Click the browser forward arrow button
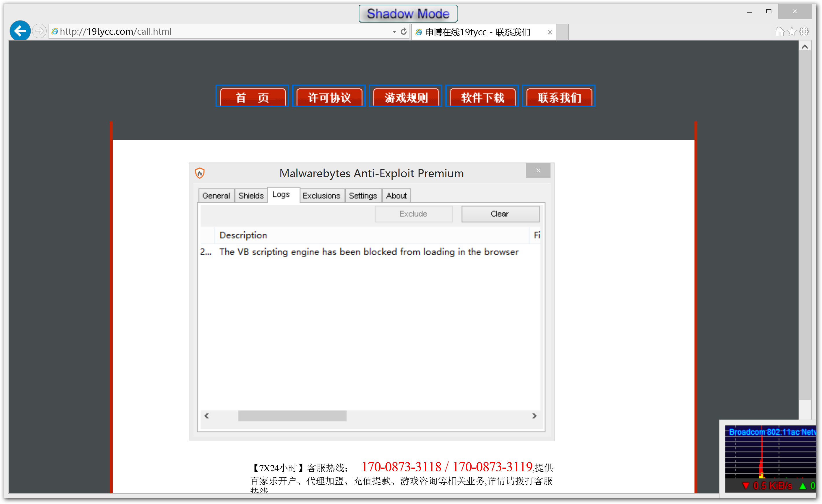Image resolution: width=822 pixels, height=504 pixels. [39, 31]
